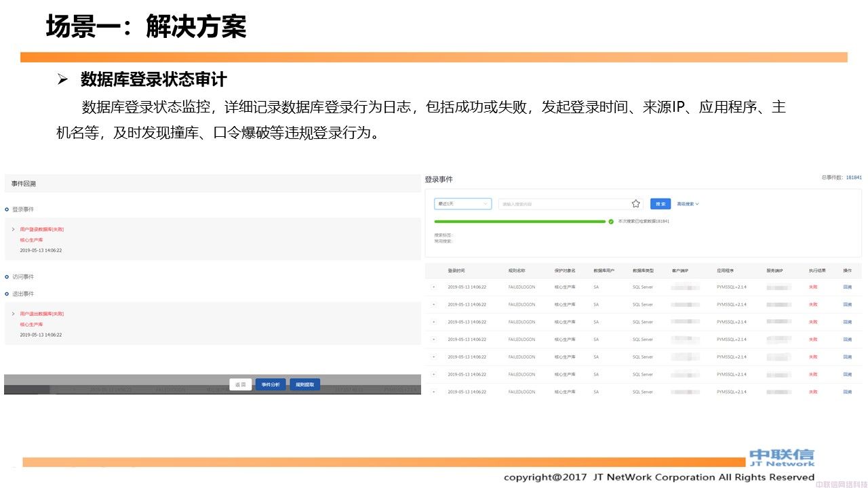Click 回溯 link in the first table row
Screen dimensions: 868x488
click(x=847, y=287)
